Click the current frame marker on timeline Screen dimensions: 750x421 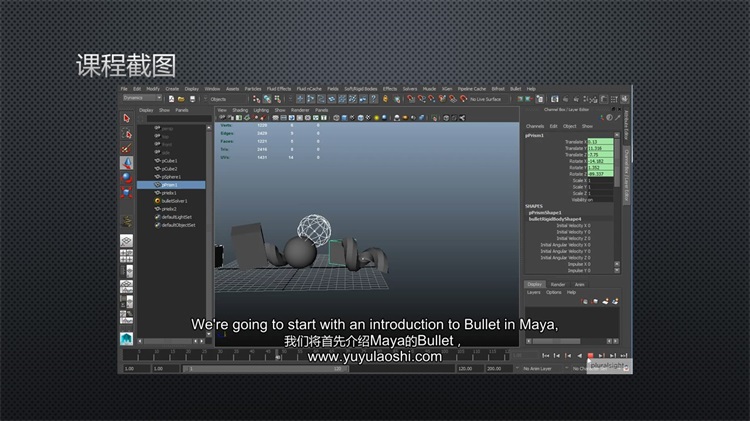click(277, 355)
